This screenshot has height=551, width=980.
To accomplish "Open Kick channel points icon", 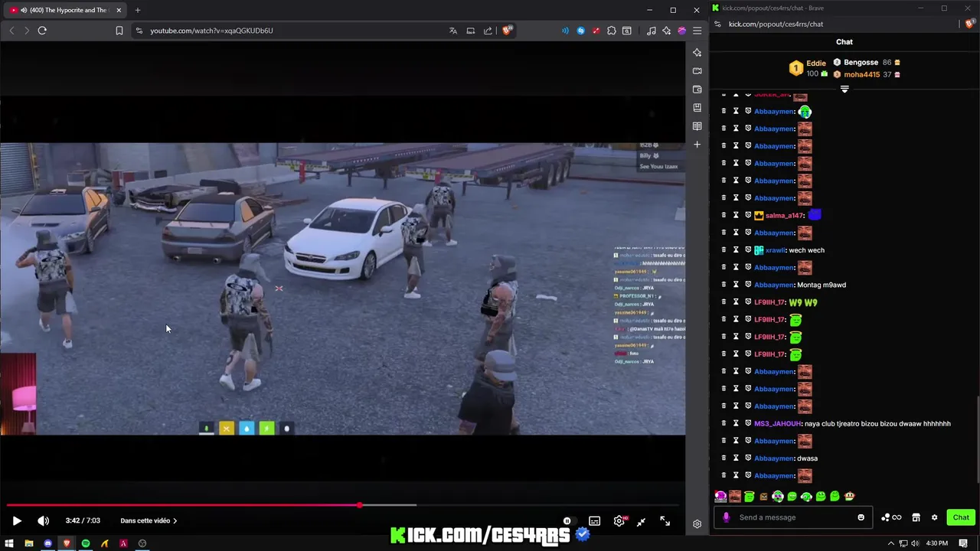I will (891, 517).
